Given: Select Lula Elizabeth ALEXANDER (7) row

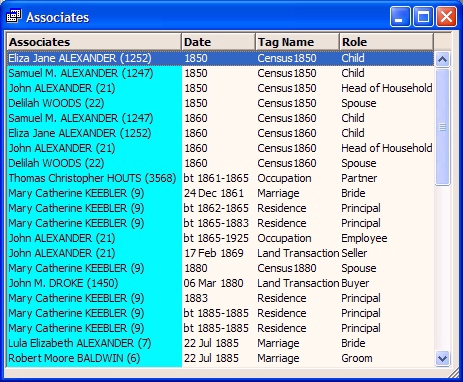Looking at the screenshot, I should [220, 343].
